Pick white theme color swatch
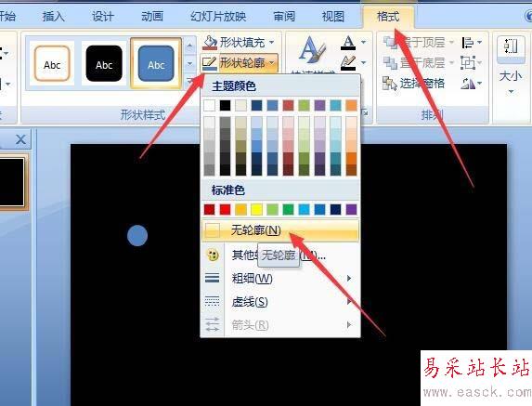 pos(209,105)
